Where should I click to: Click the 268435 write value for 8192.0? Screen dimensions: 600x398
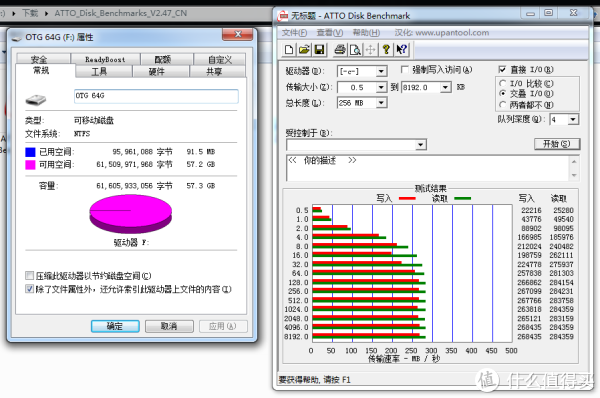click(x=529, y=336)
